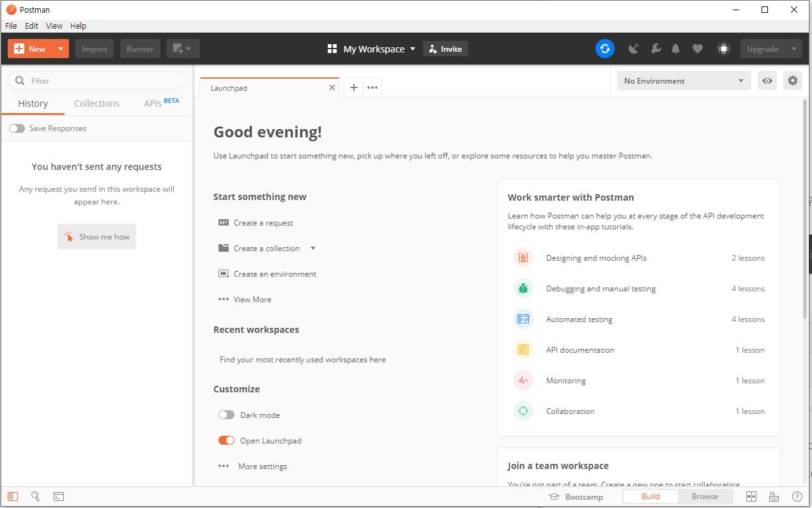Open Monitoring 1 lesson row
The image size is (812, 508).
(639, 380)
